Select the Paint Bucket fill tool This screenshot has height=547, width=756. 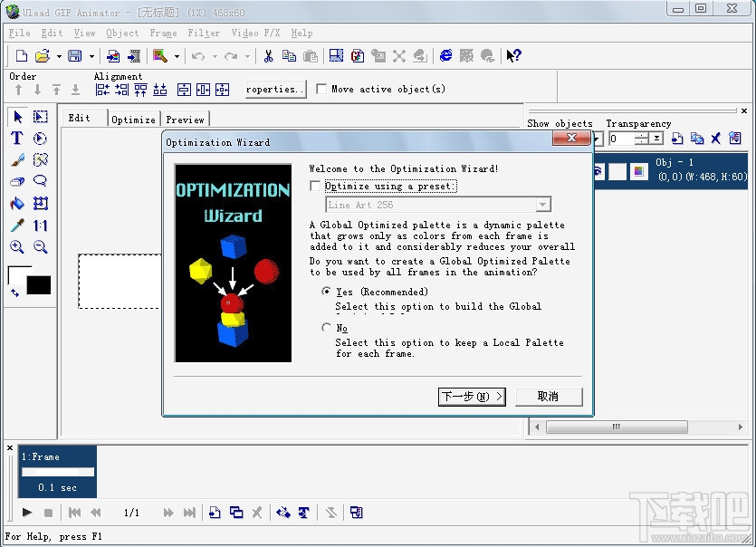(16, 204)
